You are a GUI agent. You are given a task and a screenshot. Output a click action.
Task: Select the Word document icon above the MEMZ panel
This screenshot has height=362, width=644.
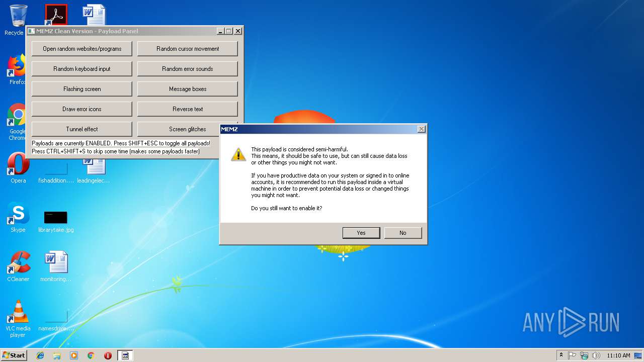(94, 15)
